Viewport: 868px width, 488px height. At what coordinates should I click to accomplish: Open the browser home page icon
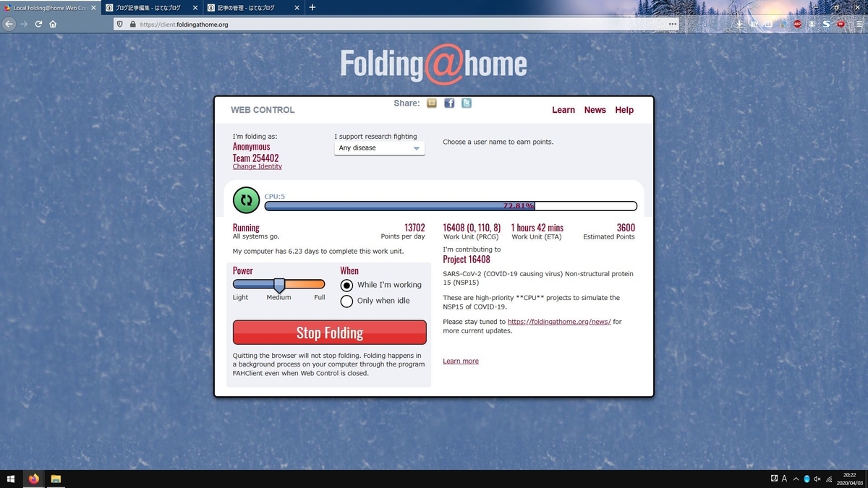pos(53,24)
